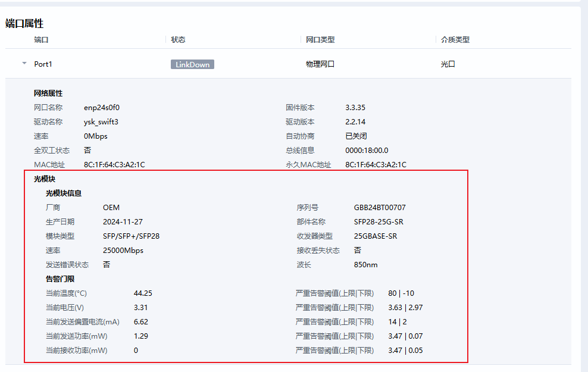Click the LinkDown status badge

tap(192, 64)
